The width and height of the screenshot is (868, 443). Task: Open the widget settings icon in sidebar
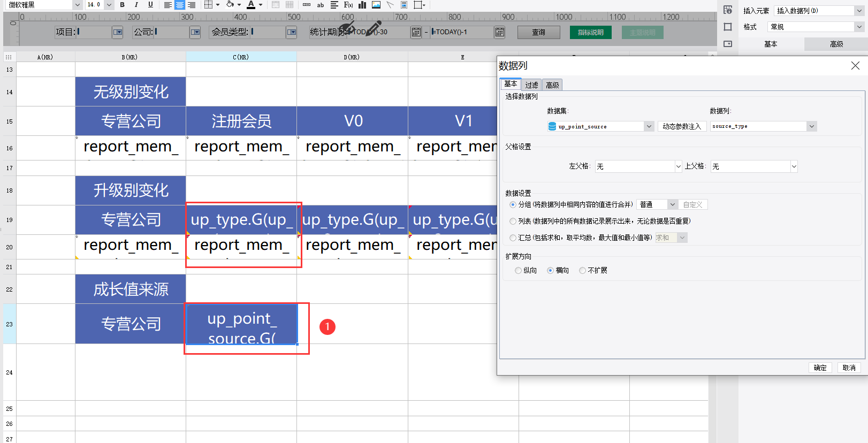[x=728, y=44]
